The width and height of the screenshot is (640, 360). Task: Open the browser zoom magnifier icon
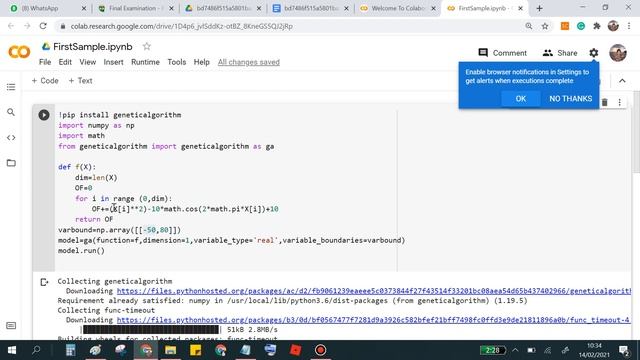pyautogui.click(x=529, y=26)
